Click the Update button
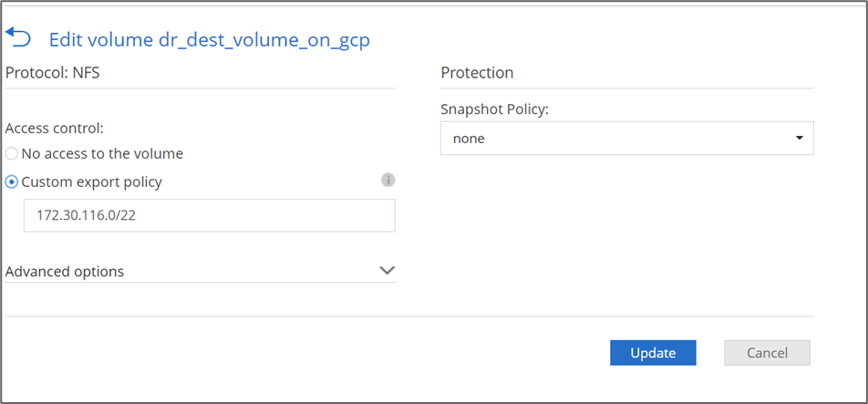Screen dimensions: 868x404 point(653,353)
